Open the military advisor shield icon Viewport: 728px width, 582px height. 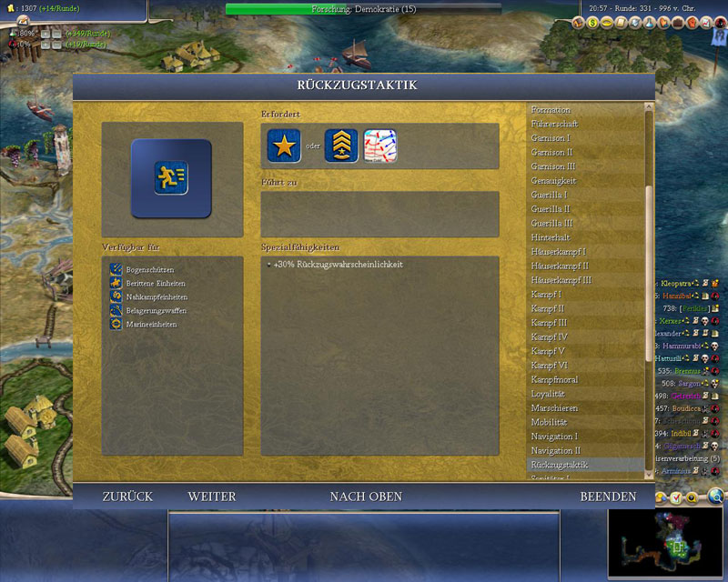click(635, 22)
